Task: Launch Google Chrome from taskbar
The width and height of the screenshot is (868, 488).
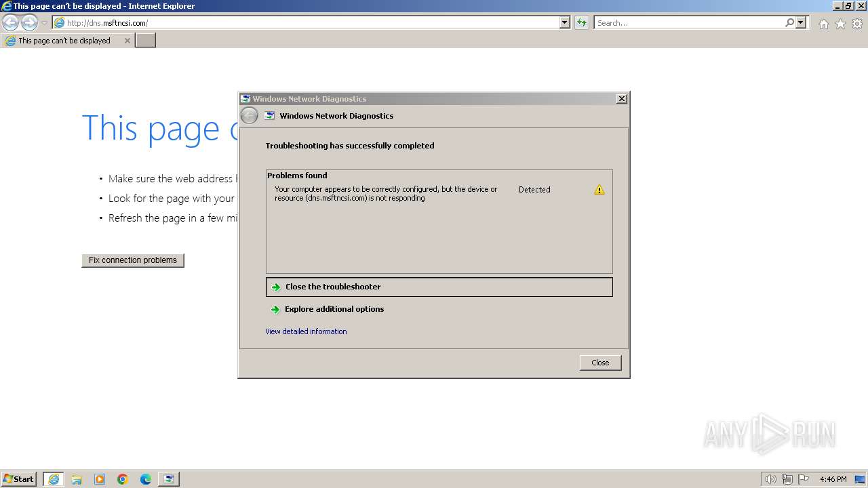Action: tap(123, 479)
